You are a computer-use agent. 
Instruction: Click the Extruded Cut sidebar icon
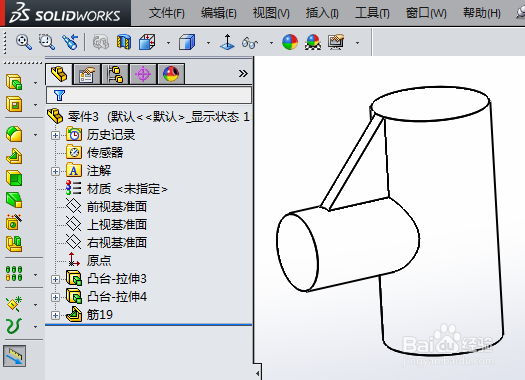[x=14, y=104]
